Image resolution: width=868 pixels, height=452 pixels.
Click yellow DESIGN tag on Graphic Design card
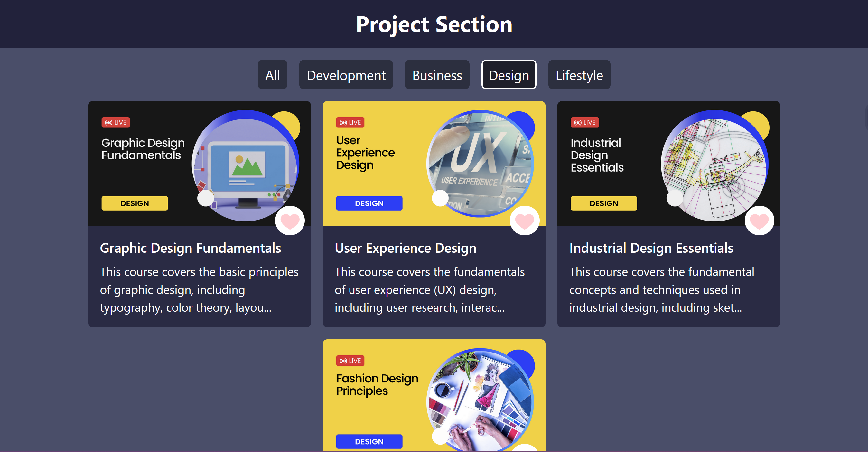click(135, 203)
